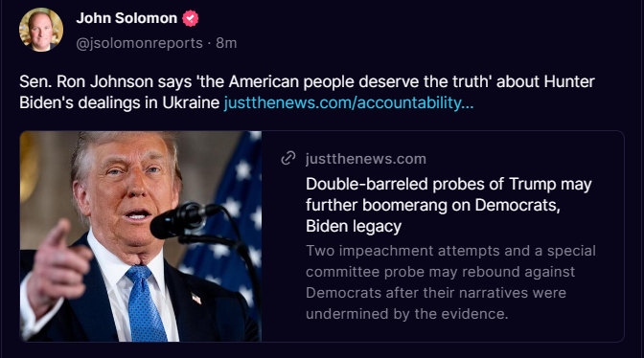Click the blue tie in preview photo
The width and height of the screenshot is (644, 358).
pyautogui.click(x=145, y=303)
